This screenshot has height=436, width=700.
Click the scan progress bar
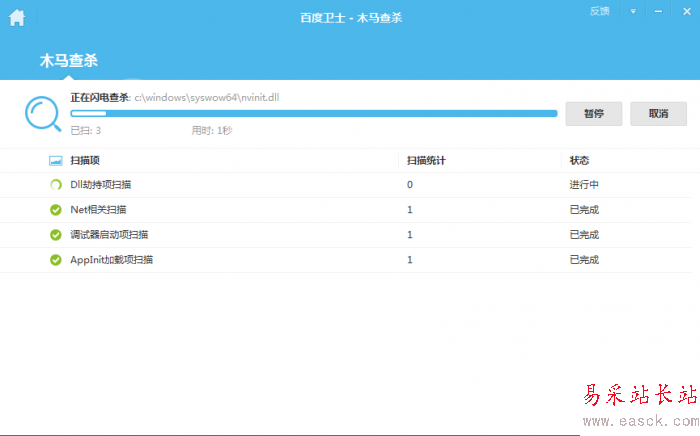click(x=314, y=113)
